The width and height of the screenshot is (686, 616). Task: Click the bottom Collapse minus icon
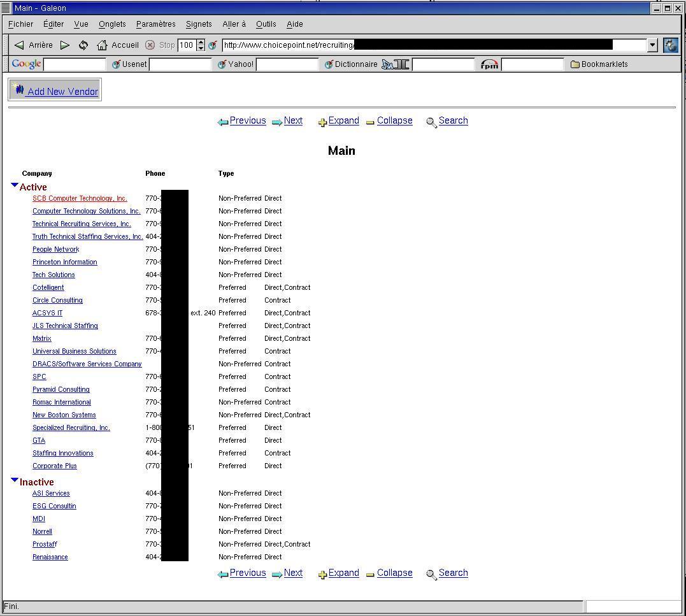click(x=370, y=575)
